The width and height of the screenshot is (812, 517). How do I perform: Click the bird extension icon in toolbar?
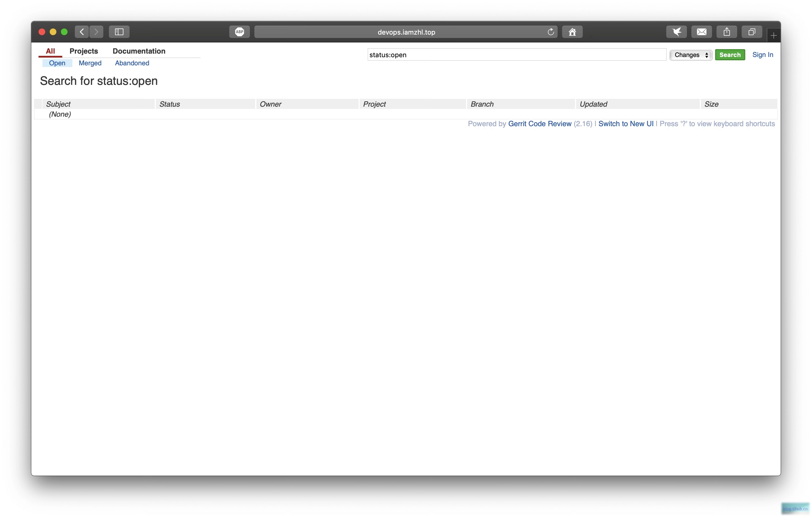pos(677,32)
